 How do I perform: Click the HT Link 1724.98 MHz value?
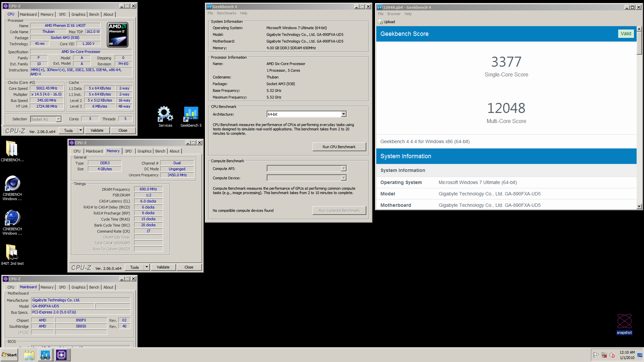pyautogui.click(x=47, y=106)
